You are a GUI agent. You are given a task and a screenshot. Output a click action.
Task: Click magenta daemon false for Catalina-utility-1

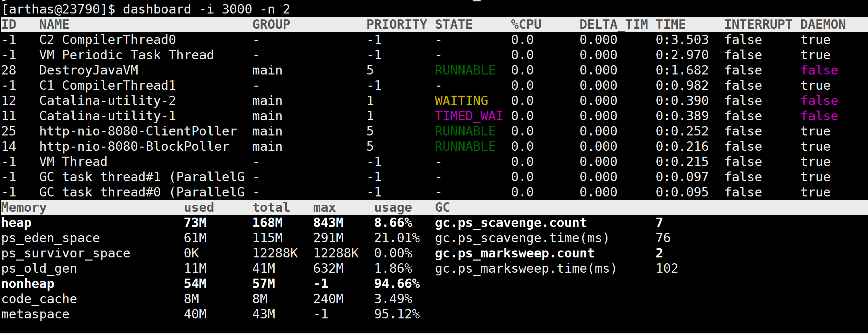tap(819, 116)
